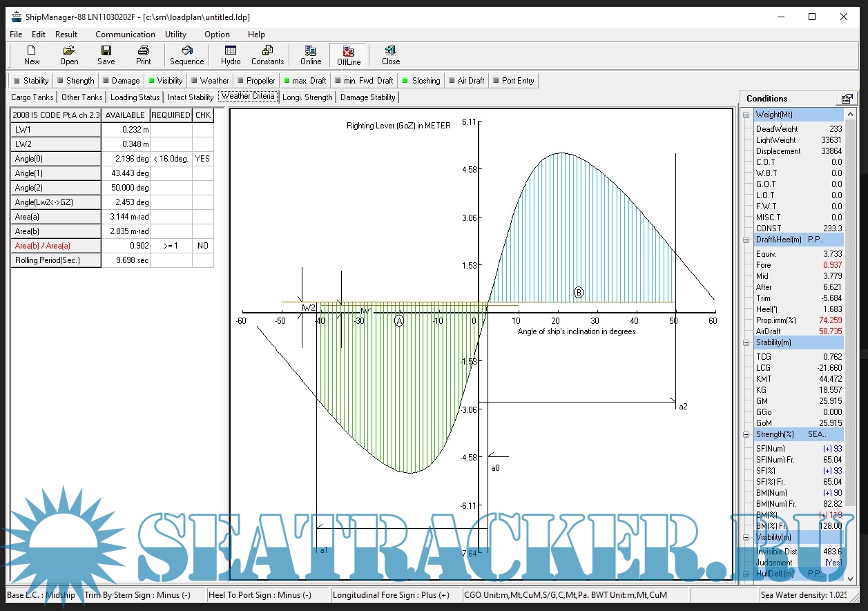The image size is (868, 611).
Task: Select the Area(b) / Area(a) row
Action: [56, 246]
